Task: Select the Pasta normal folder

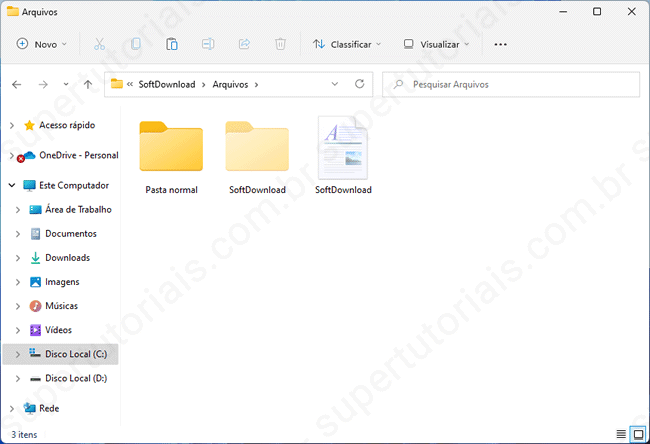Action: point(171,157)
